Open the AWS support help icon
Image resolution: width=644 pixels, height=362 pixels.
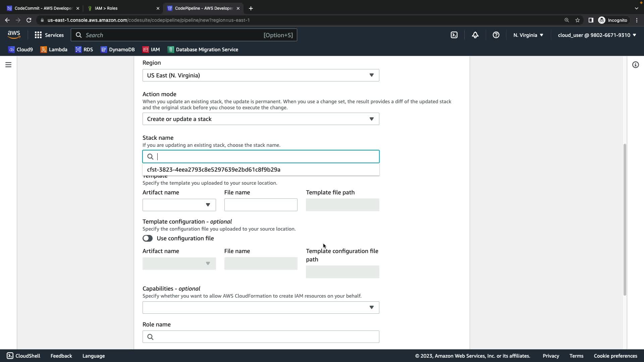tap(496, 35)
